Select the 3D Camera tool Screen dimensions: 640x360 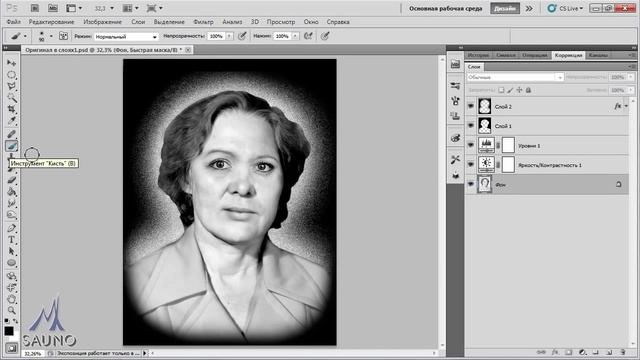(11, 287)
